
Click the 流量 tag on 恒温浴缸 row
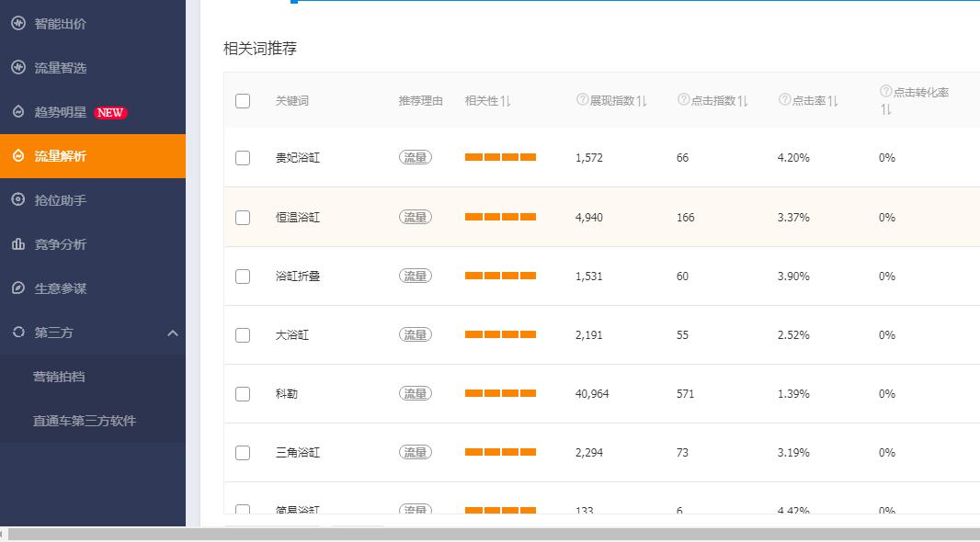(415, 217)
